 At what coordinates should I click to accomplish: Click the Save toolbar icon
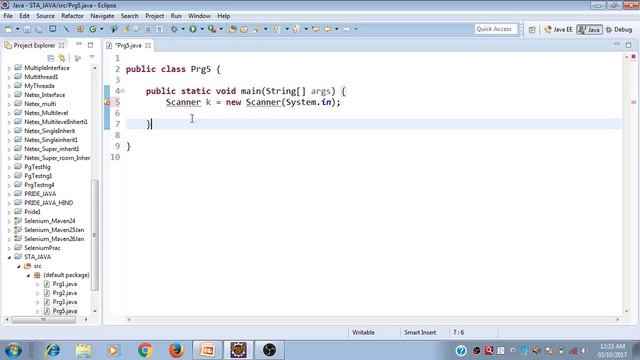point(27,29)
